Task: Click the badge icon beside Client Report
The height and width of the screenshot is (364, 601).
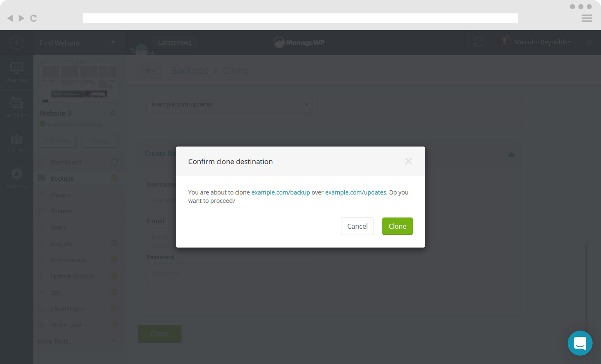Action: [x=114, y=308]
